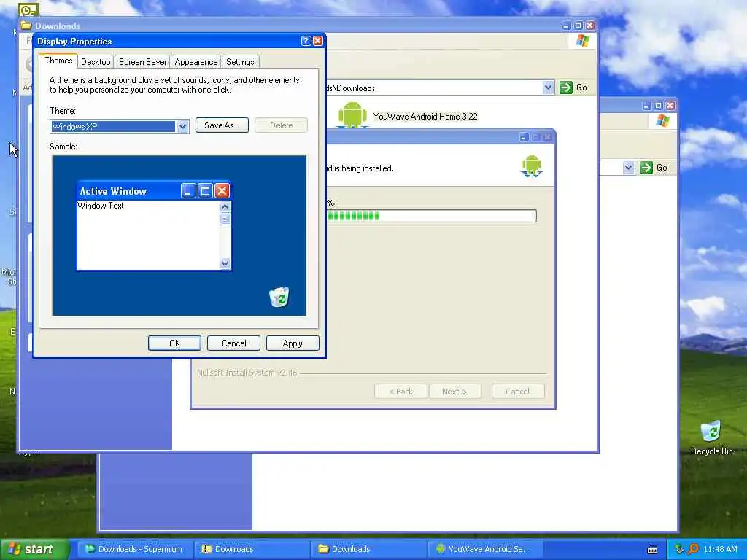This screenshot has width=747, height=560.
Task: Click the Windows flag logo in rear Downloads window
Action: point(662,120)
